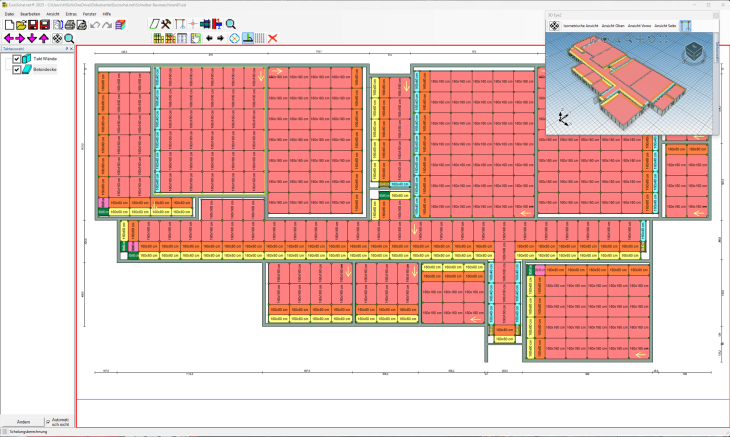Click the Print icon in the toolbar
The height and width of the screenshot is (437, 730).
[70, 24]
